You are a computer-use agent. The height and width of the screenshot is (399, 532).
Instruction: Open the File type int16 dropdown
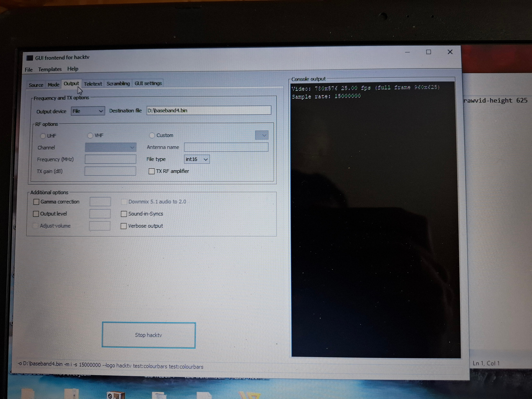coord(197,159)
